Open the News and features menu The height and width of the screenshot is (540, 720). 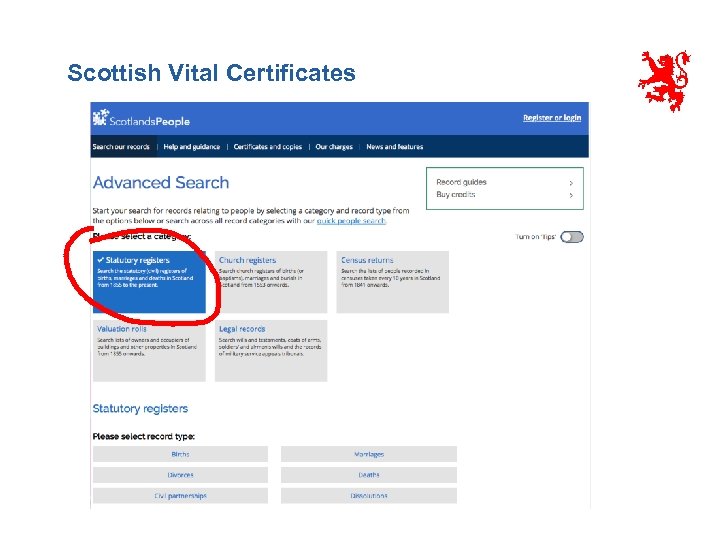pos(394,147)
